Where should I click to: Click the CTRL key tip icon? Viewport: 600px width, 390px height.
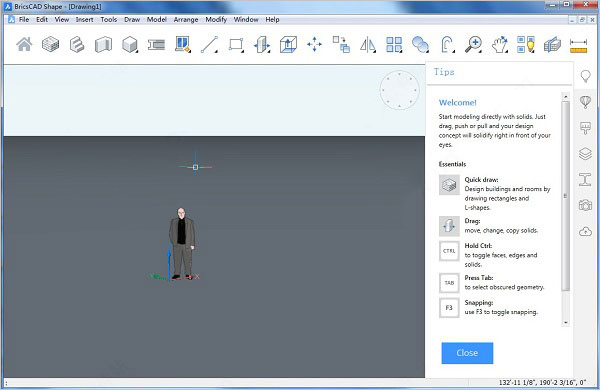449,251
